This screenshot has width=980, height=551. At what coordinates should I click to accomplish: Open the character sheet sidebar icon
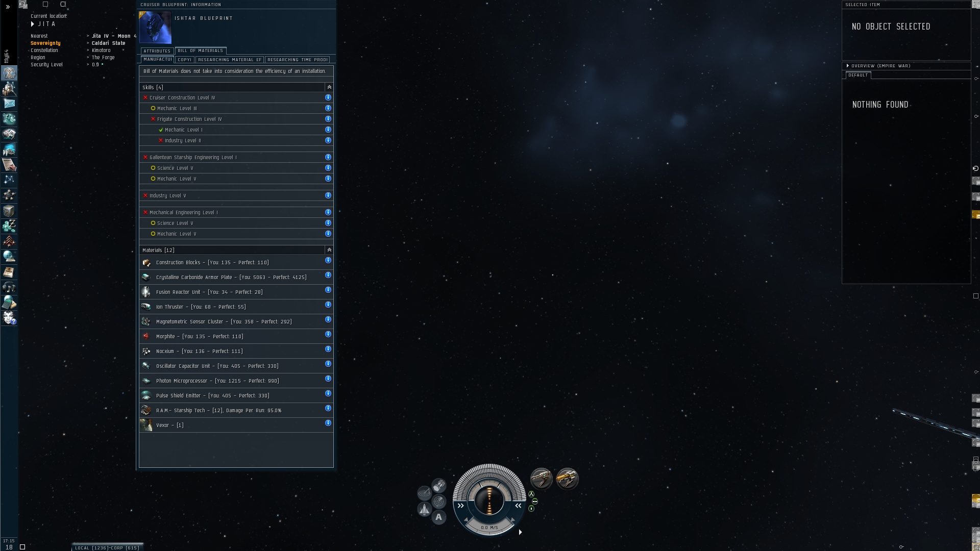click(9, 73)
